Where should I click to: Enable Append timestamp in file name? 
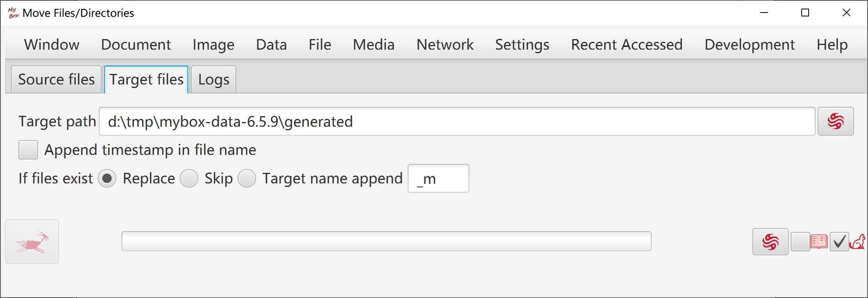tap(28, 150)
